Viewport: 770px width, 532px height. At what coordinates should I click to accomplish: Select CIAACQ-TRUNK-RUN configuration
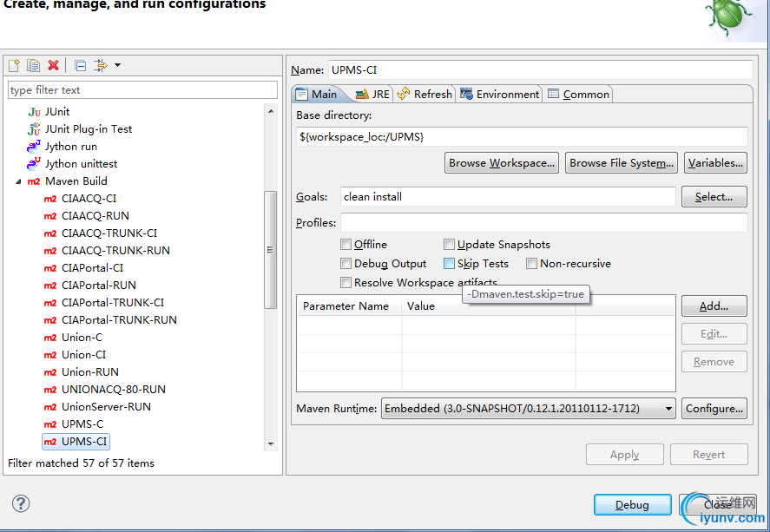click(107, 250)
